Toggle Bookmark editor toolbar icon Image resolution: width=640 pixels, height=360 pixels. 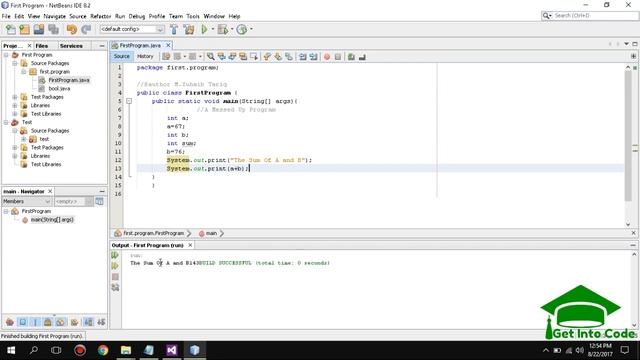click(x=289, y=57)
